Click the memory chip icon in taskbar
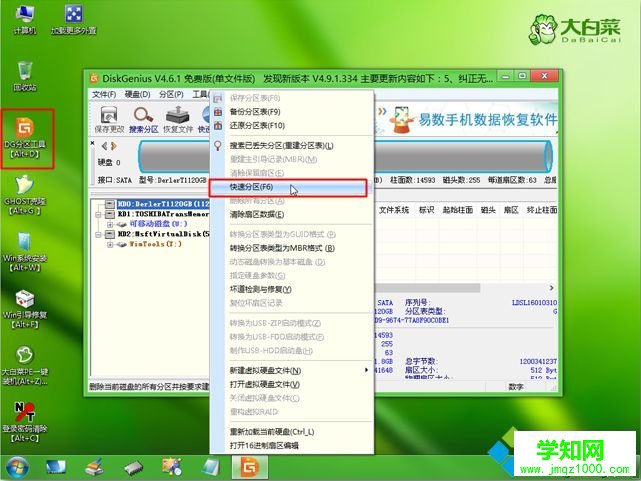Image resolution: width=641 pixels, height=481 pixels. click(133, 468)
